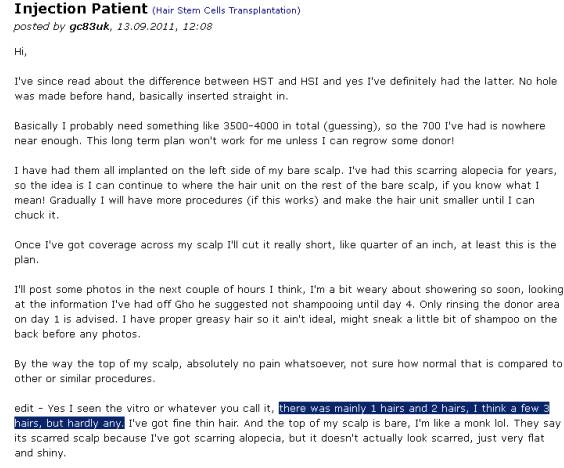This screenshot has height=468, width=564.
Task: Click 'back before any photos.' line
Action: [77, 334]
